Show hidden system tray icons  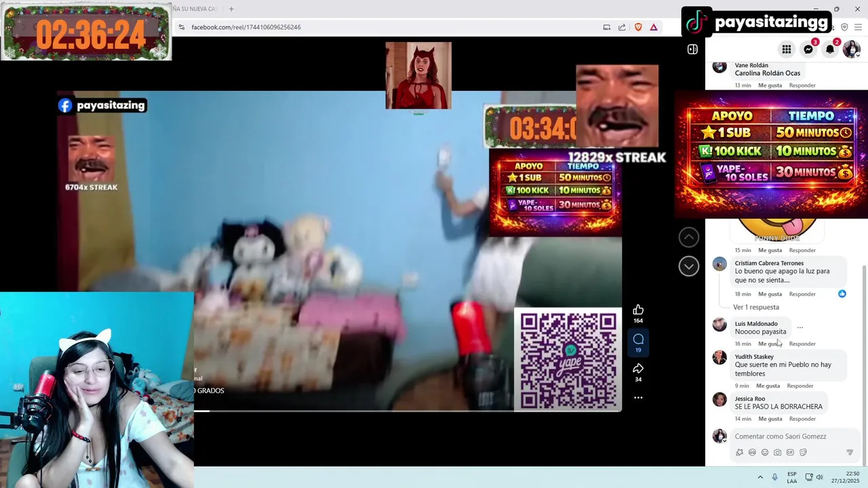[x=760, y=477]
